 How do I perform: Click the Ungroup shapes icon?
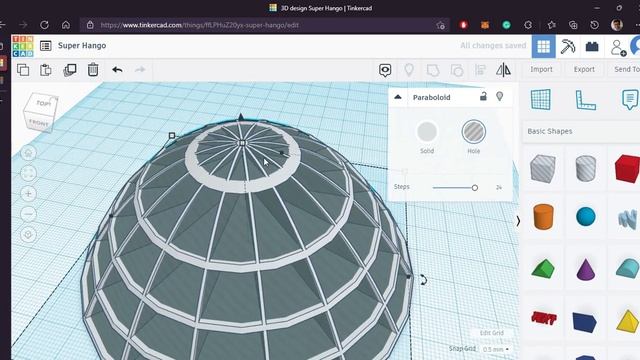point(457,70)
